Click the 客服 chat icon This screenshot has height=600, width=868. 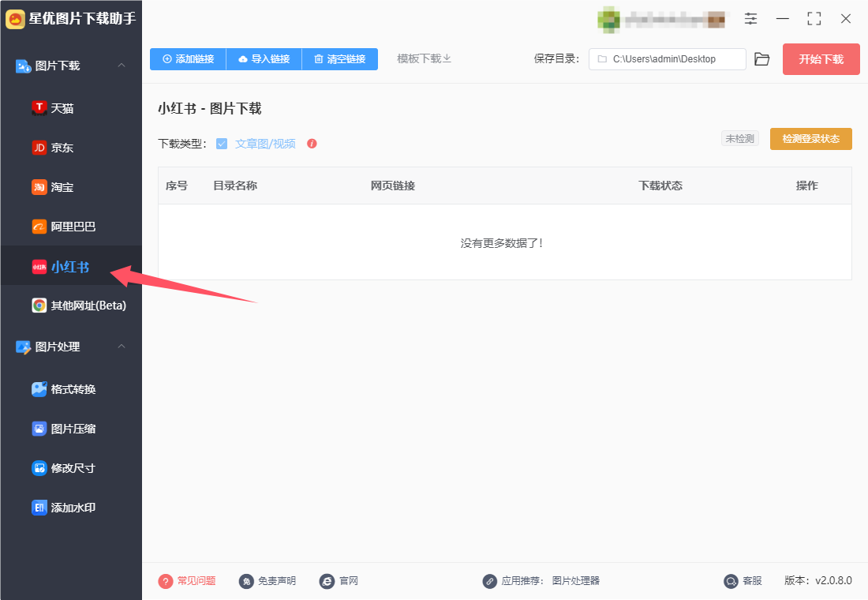pos(731,581)
